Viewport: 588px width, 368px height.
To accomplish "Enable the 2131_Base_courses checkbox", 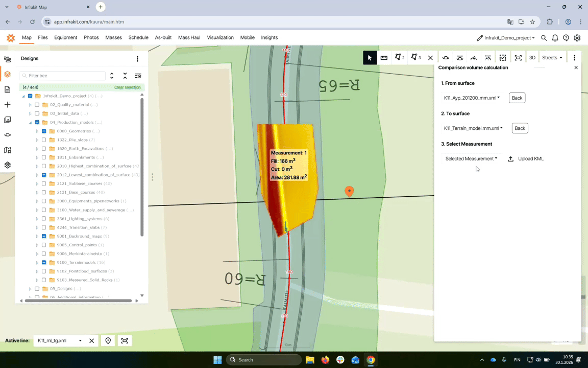I will click(44, 193).
